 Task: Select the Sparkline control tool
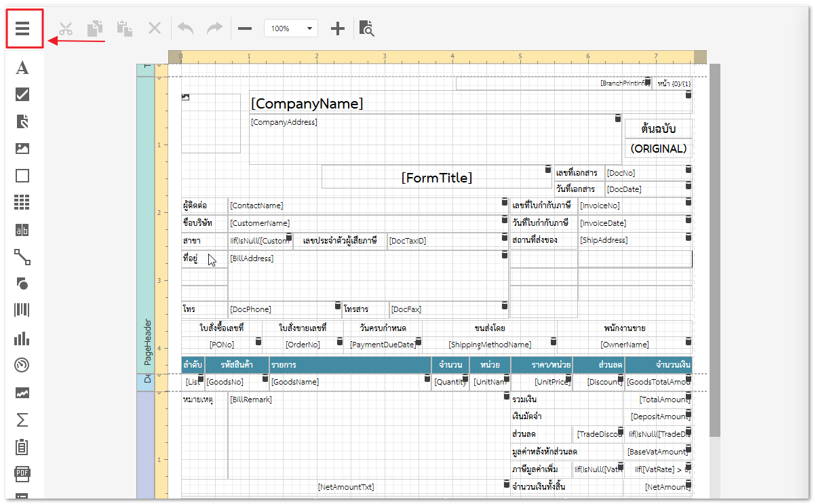(22, 393)
